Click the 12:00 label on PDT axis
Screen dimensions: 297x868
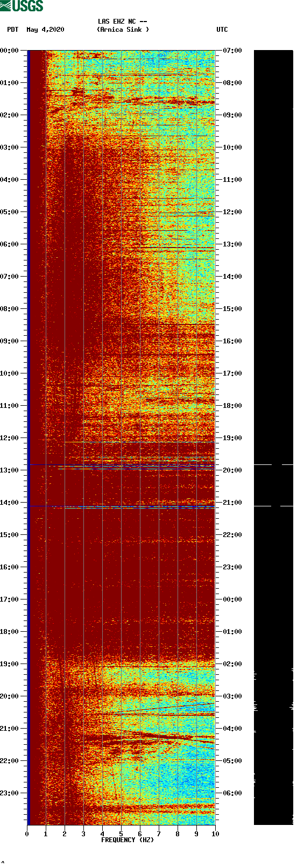pos(9,438)
